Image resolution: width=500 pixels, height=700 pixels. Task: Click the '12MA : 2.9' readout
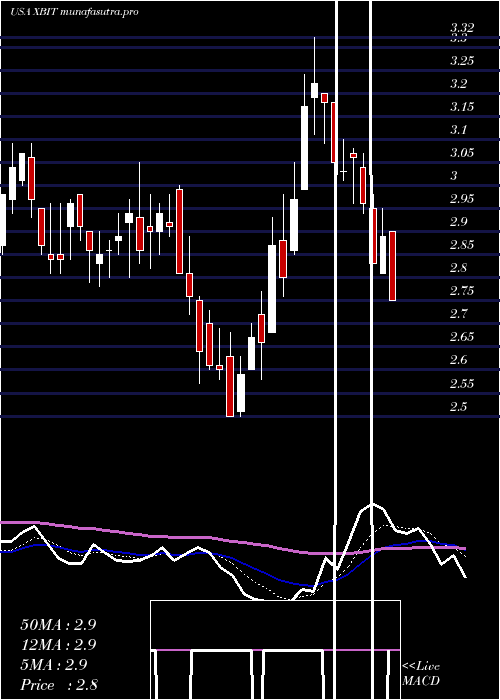[58, 645]
